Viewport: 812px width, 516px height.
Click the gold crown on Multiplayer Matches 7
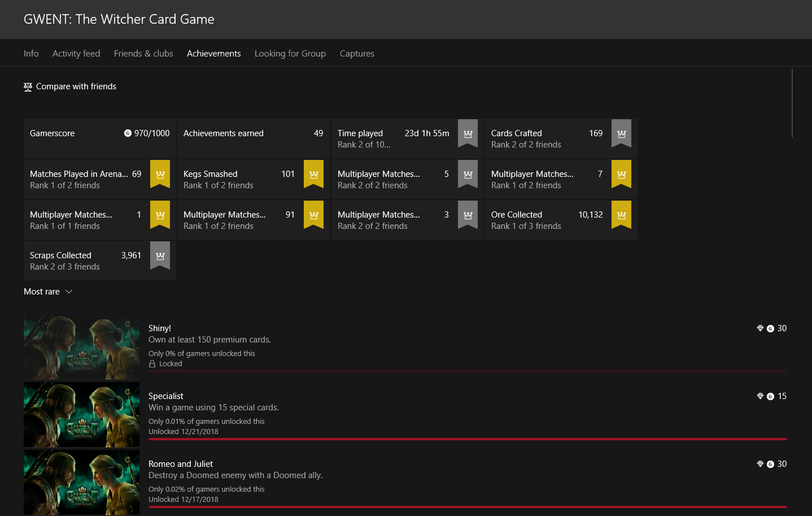621,174
